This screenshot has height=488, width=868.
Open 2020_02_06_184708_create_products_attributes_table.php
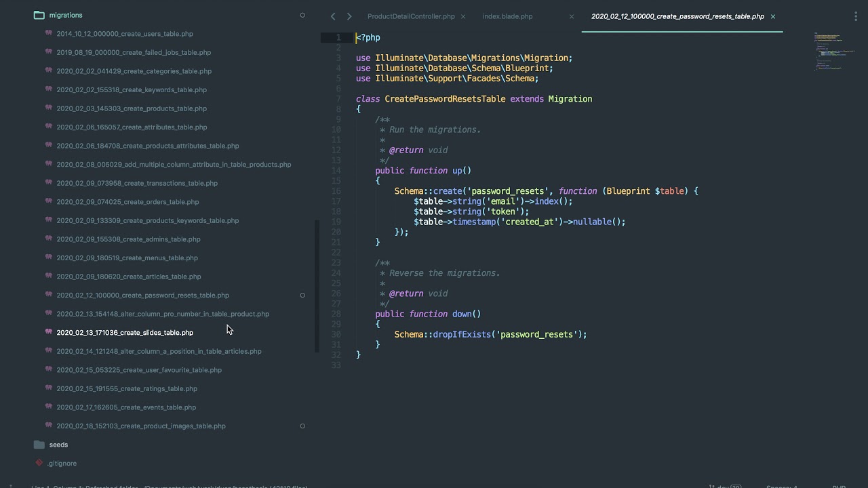[x=148, y=146]
